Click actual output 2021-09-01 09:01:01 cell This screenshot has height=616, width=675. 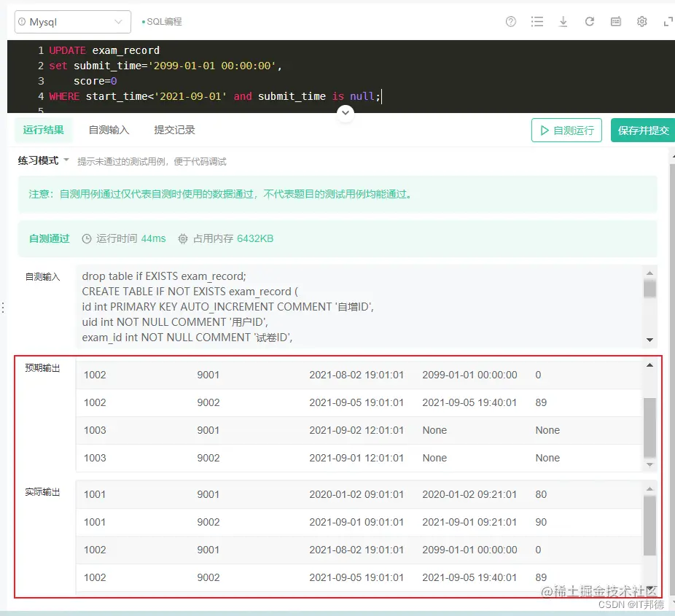tap(356, 522)
